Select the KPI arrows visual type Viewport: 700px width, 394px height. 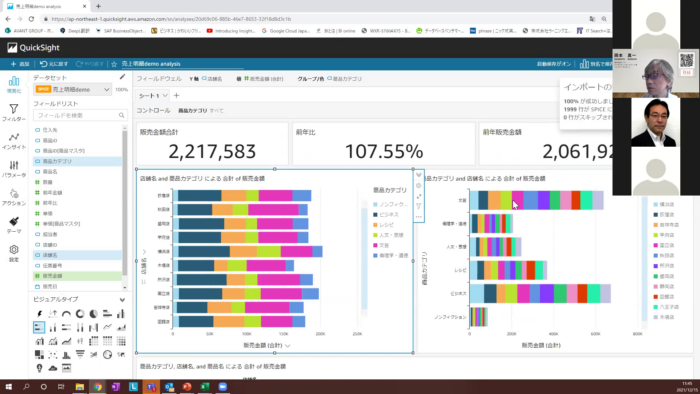click(53, 314)
